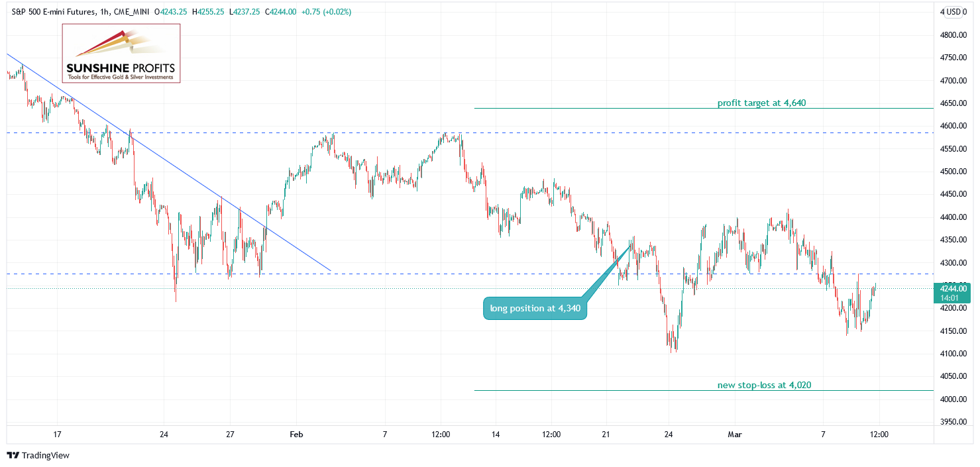Click the 4800.00 price level on axis
Image resolution: width=980 pixels, height=467 pixels.
[953, 34]
